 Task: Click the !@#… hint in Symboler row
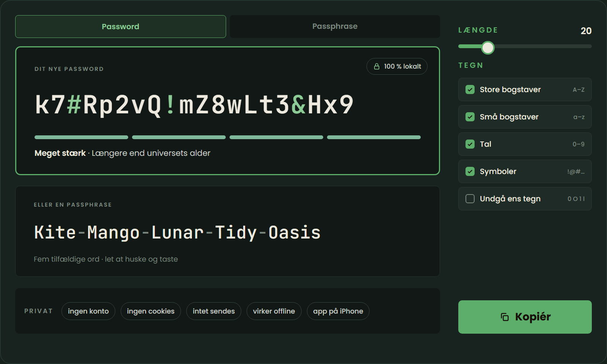tap(576, 171)
